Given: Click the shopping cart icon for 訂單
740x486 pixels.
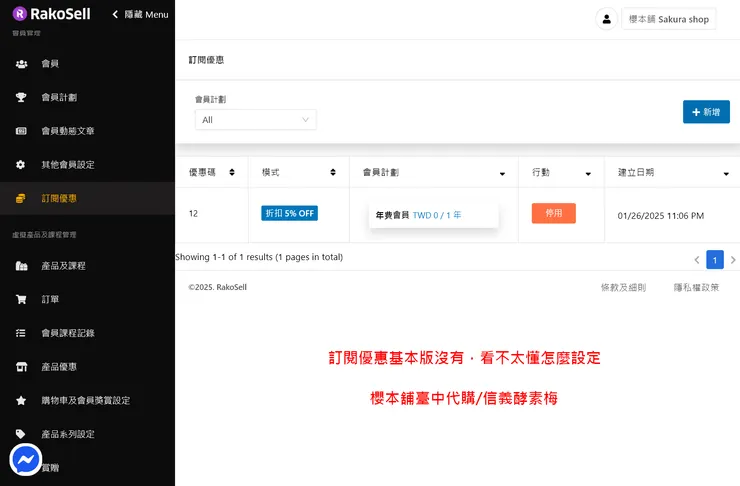Looking at the screenshot, I should (21, 299).
